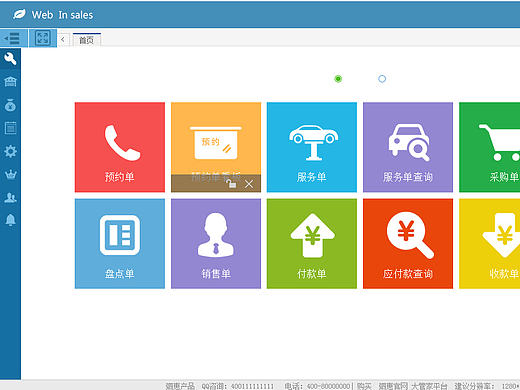Open the gear settings sidebar icon
Image resolution: width=520 pixels, height=390 pixels.
tap(10, 151)
